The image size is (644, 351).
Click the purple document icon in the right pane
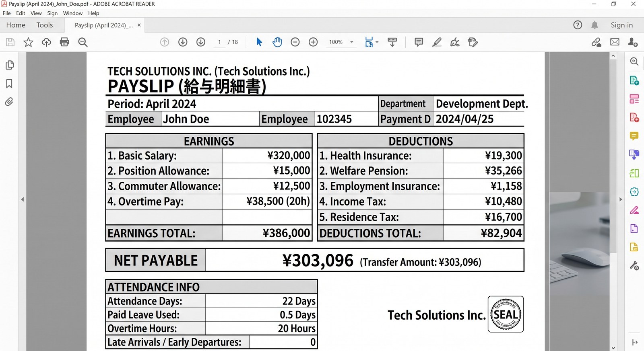pos(634,229)
